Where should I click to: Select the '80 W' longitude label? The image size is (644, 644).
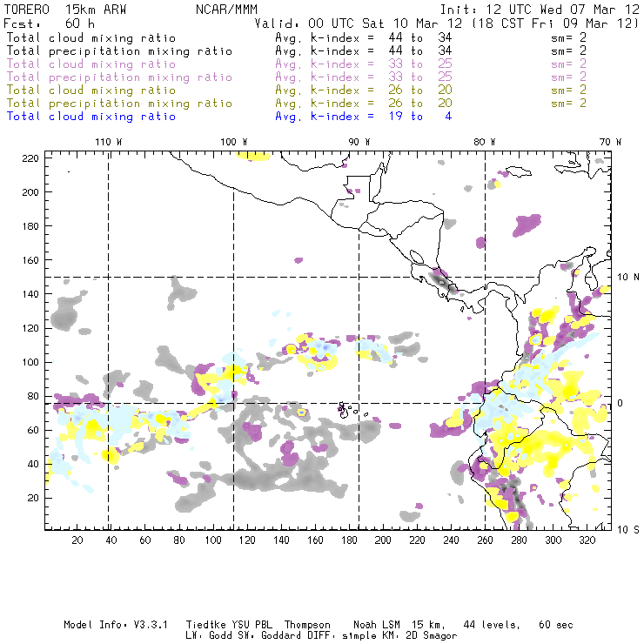click(485, 142)
